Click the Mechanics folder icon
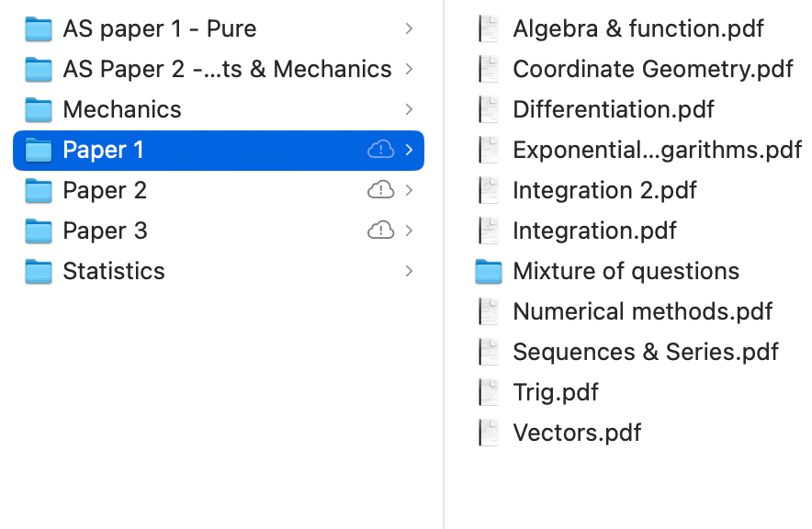The image size is (812, 529). click(39, 110)
